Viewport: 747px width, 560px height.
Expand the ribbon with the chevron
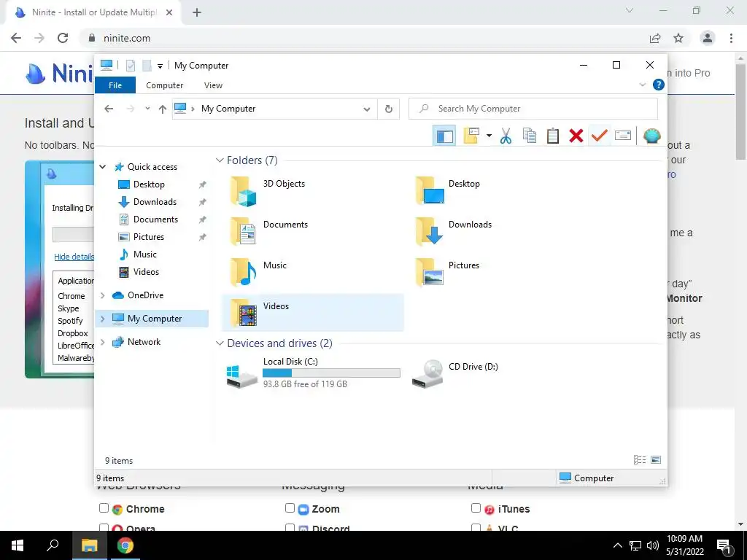tap(642, 85)
